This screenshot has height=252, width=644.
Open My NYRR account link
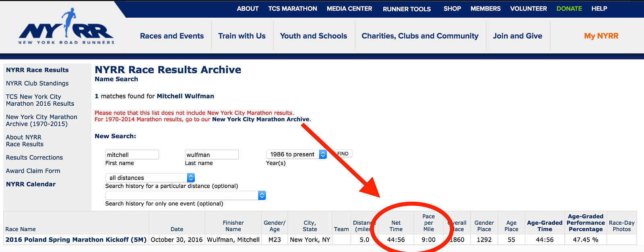(x=601, y=36)
